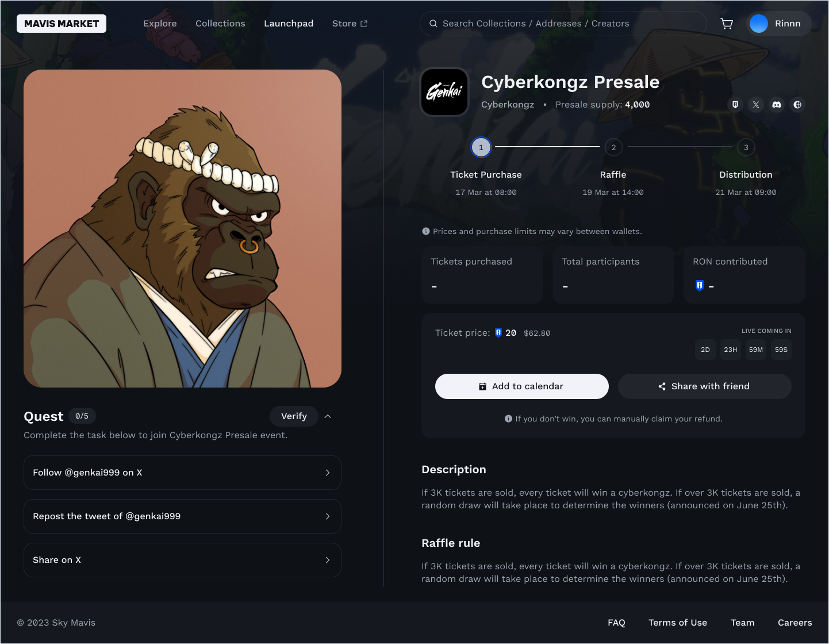Click the Presale supply 4,000 text
The image size is (829, 644).
[x=602, y=105]
